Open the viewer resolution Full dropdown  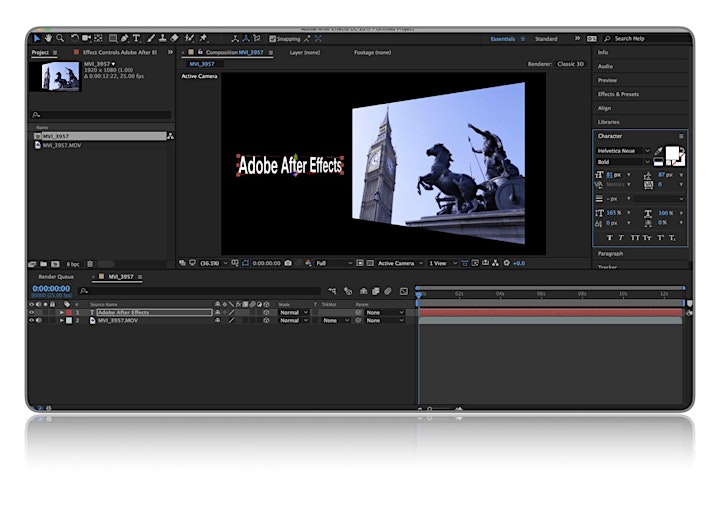click(x=334, y=263)
